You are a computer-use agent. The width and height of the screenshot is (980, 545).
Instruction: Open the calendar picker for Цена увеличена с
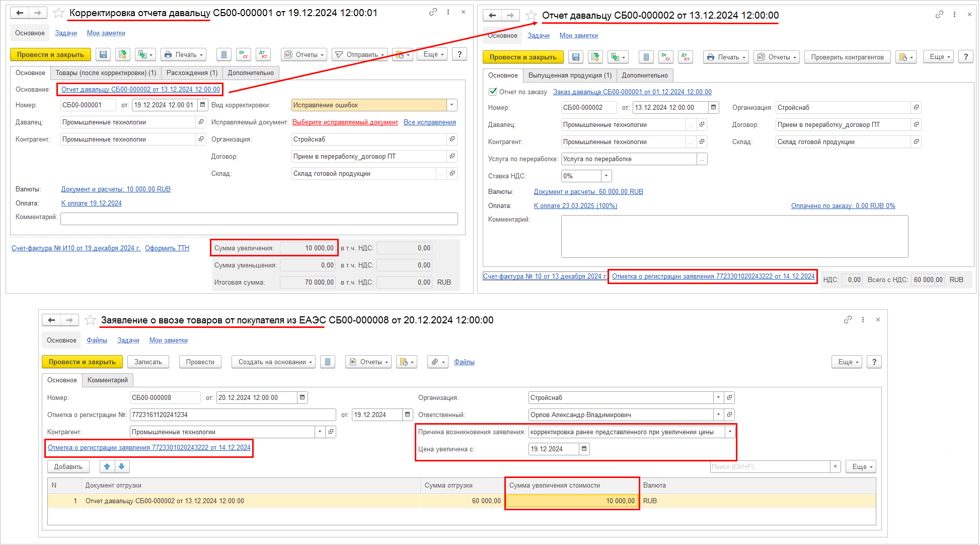(584, 449)
